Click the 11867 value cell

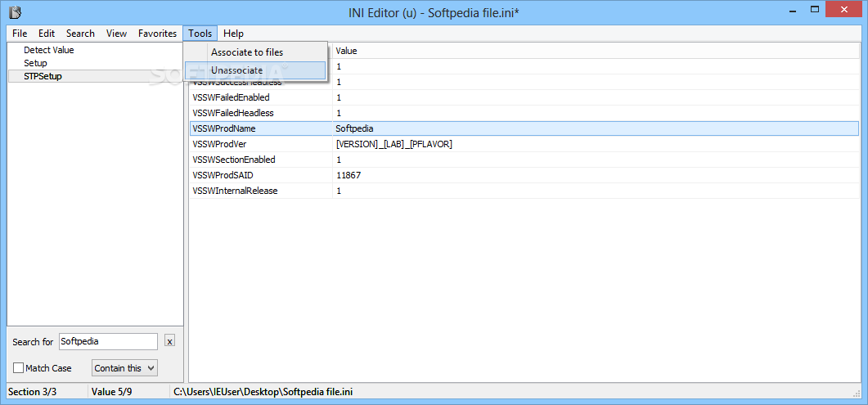pos(595,175)
